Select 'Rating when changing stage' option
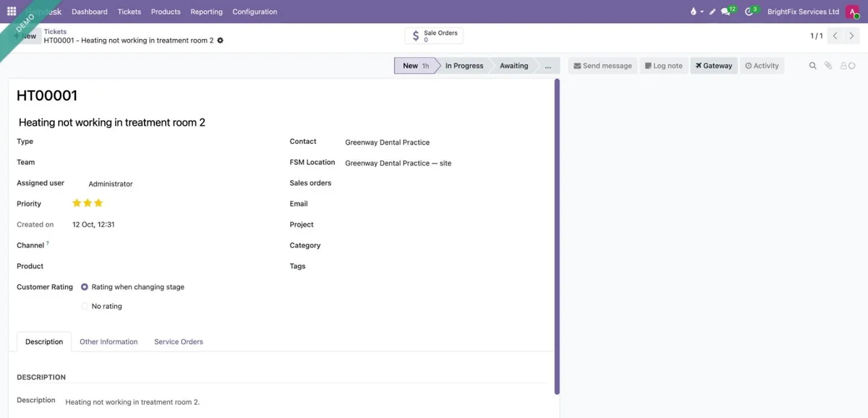 pos(85,287)
